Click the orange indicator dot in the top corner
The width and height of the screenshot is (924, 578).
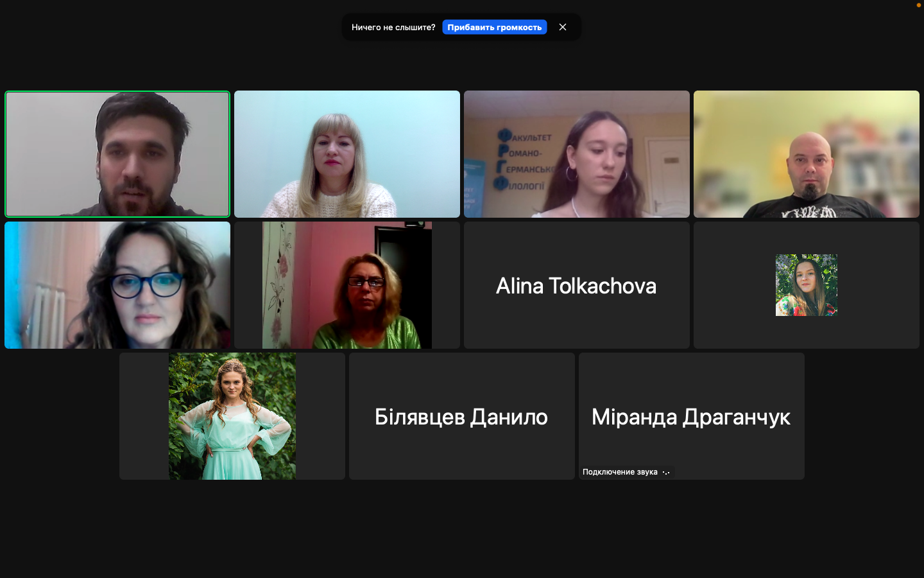click(918, 4)
